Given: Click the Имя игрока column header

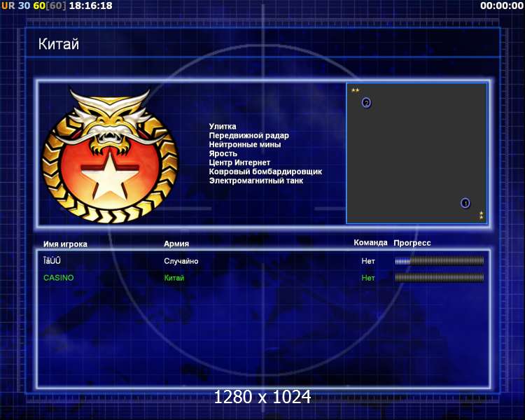Looking at the screenshot, I should click(x=65, y=244).
